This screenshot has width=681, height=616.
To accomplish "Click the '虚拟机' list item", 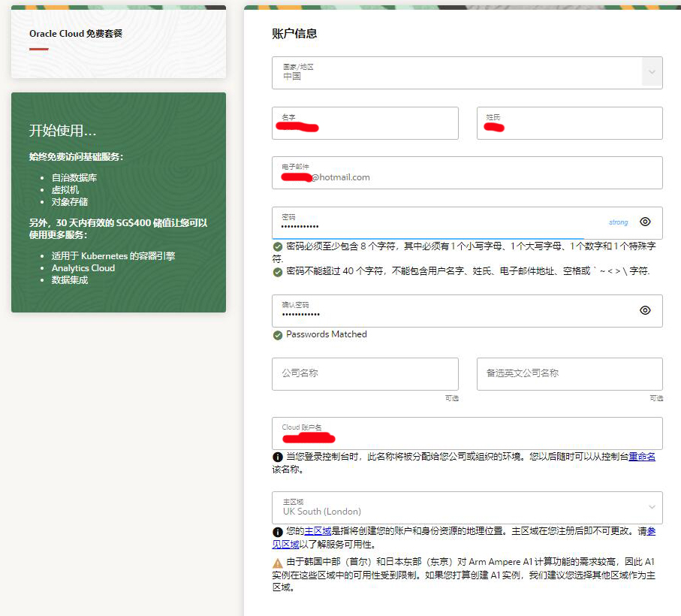I will click(x=65, y=189).
